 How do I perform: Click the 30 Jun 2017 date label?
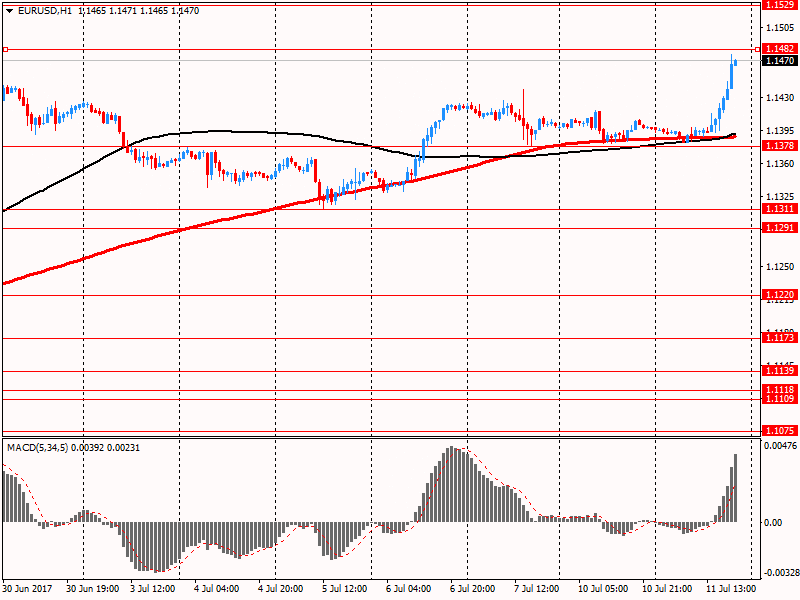click(x=27, y=588)
